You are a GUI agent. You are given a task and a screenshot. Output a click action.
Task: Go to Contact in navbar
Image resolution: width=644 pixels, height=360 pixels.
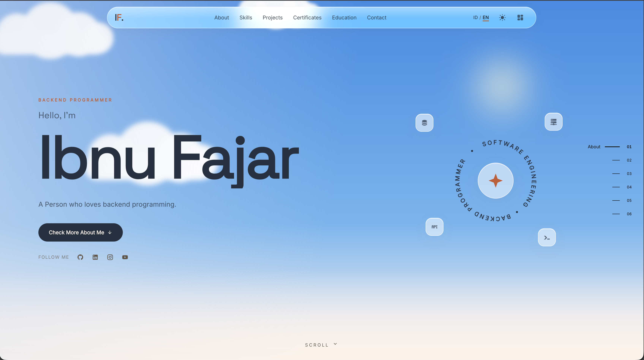point(376,18)
